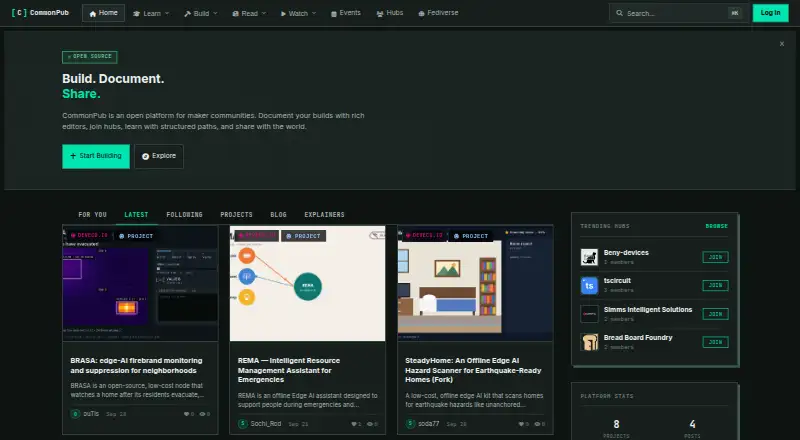
Task: Open the Events page
Action: (345, 13)
